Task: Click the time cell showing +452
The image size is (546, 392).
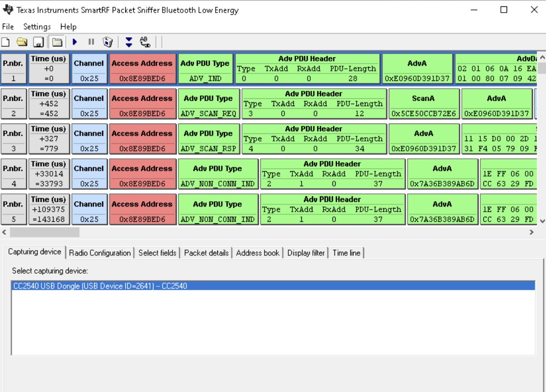Action: tap(49, 104)
